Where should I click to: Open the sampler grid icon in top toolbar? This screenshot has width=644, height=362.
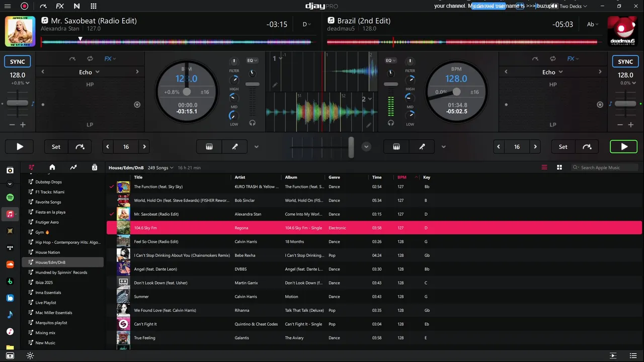(94, 6)
